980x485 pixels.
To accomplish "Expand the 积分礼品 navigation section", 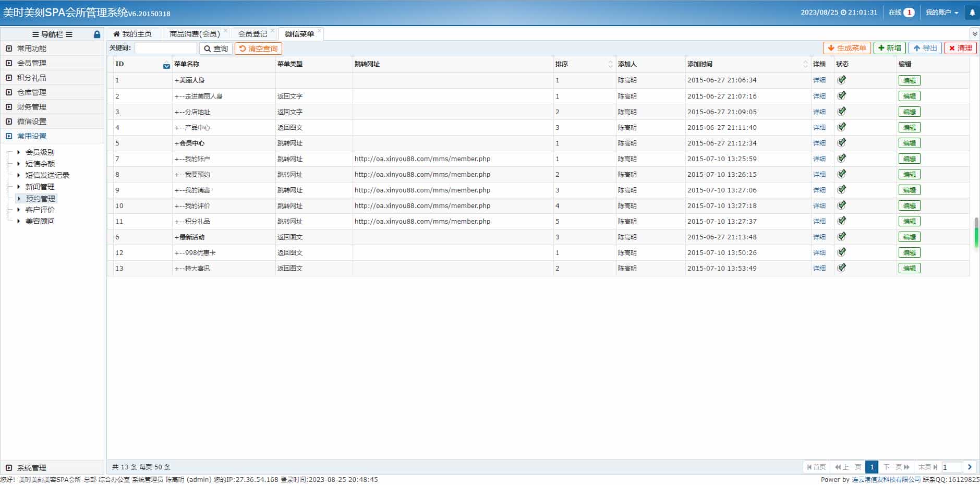I will (52, 78).
